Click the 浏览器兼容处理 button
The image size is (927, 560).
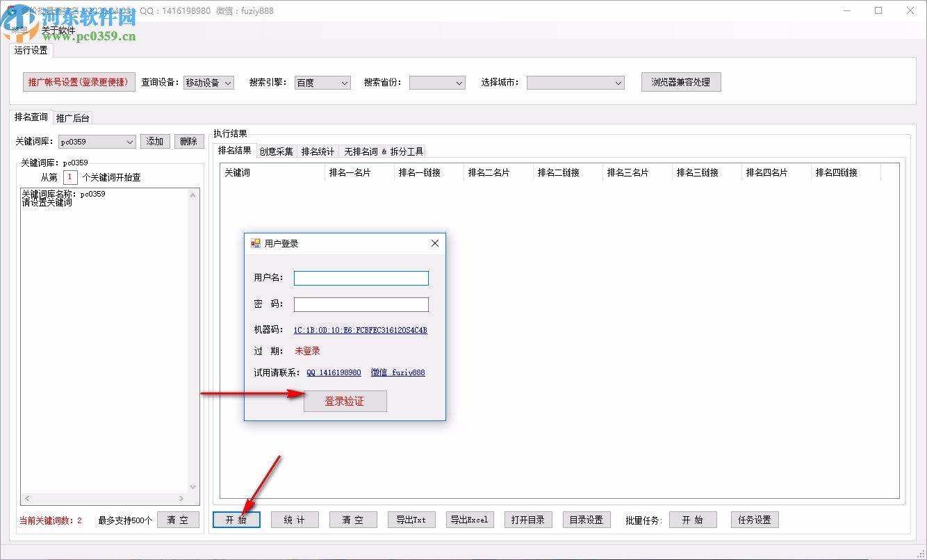(680, 81)
